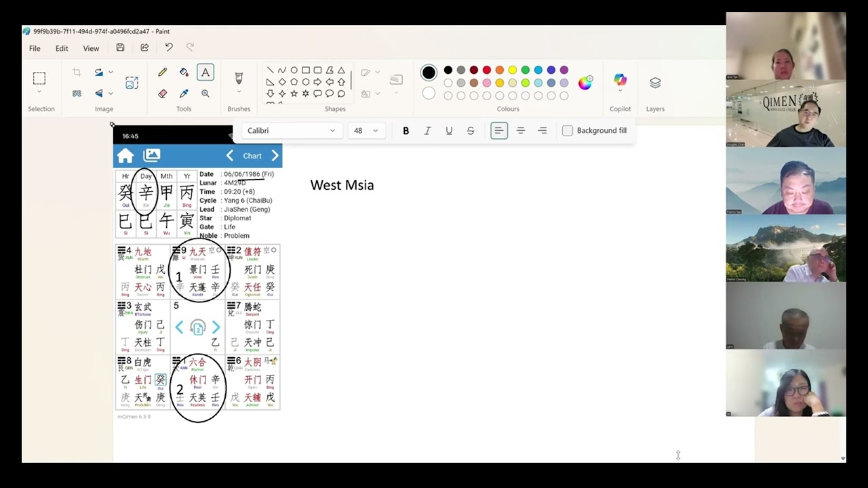Expand the Flip dropdown arrow

[111, 93]
